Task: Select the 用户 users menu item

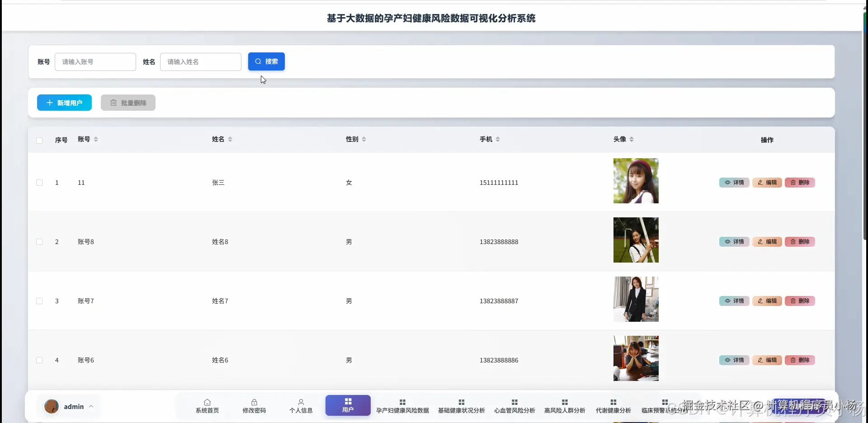Action: pyautogui.click(x=348, y=405)
